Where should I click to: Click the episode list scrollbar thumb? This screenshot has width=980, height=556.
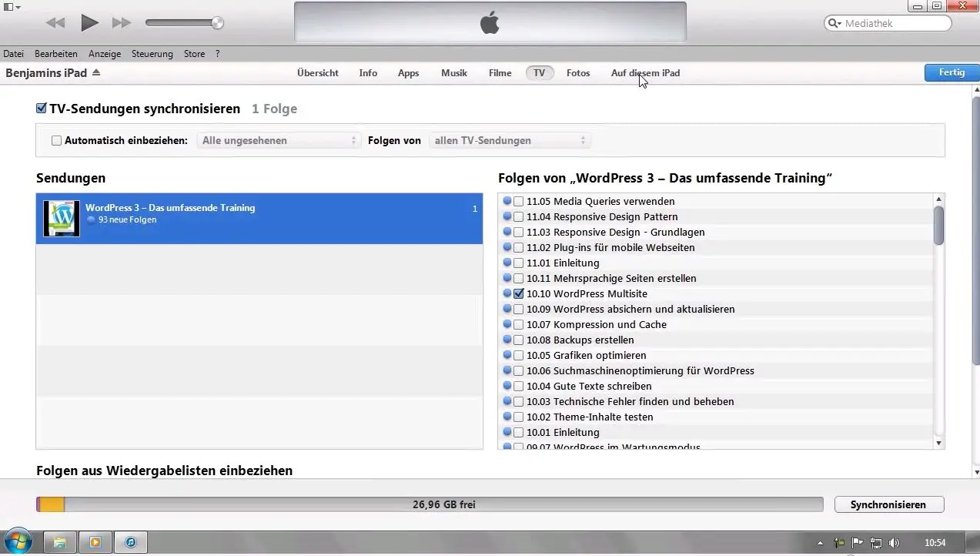(x=938, y=226)
